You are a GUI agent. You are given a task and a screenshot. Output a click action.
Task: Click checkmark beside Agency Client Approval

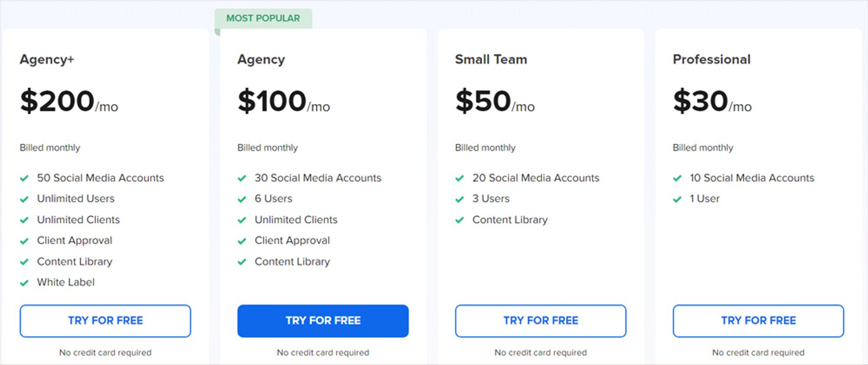(x=242, y=241)
